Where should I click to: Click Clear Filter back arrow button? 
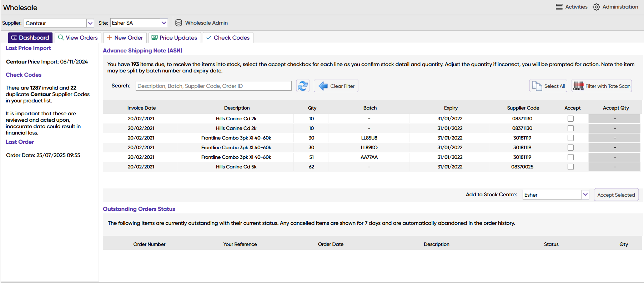point(336,86)
